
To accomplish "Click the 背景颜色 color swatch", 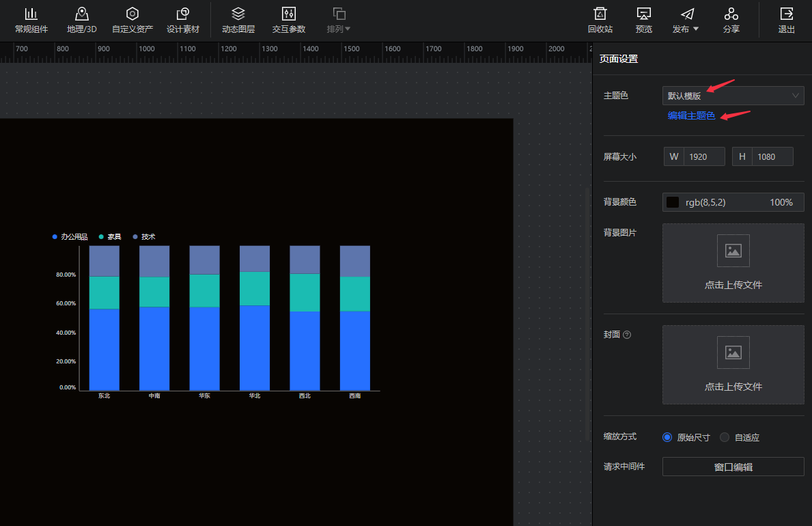I will point(673,202).
